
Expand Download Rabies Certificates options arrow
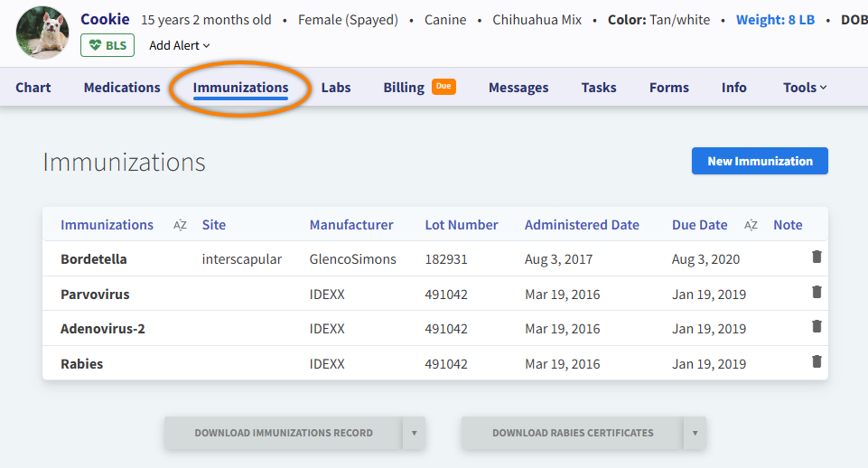[694, 433]
